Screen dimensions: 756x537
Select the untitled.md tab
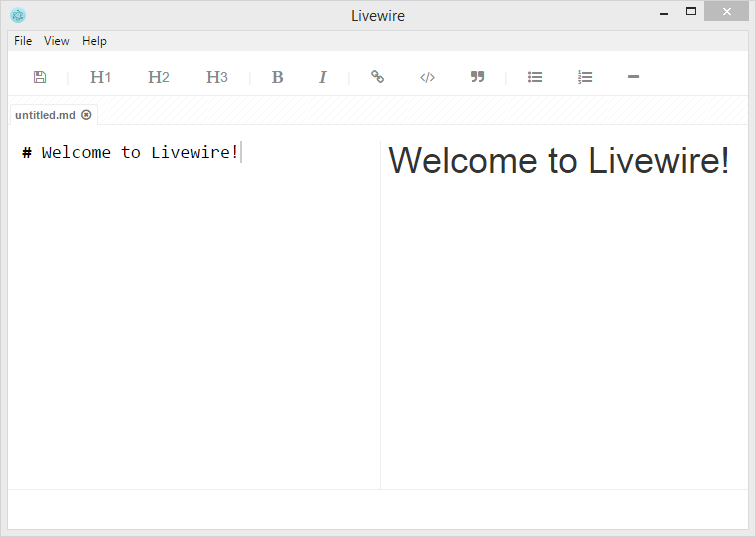pos(53,115)
